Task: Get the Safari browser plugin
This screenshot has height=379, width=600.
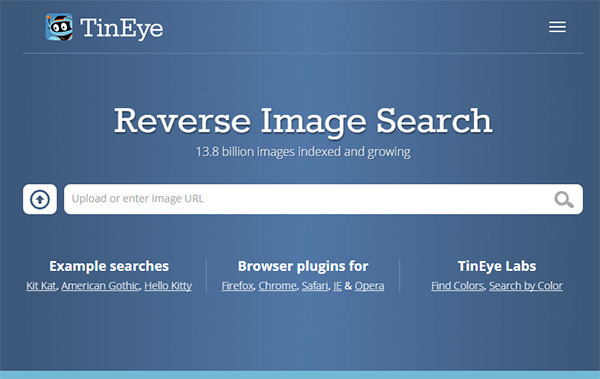Action: click(x=315, y=286)
